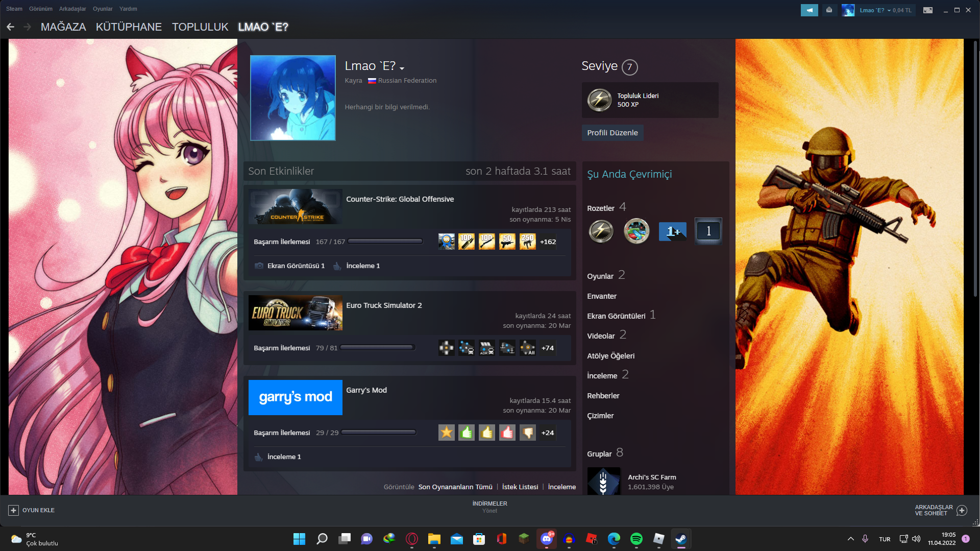Open the Garry's Mod banner image
This screenshot has height=551, width=980.
[x=296, y=398]
